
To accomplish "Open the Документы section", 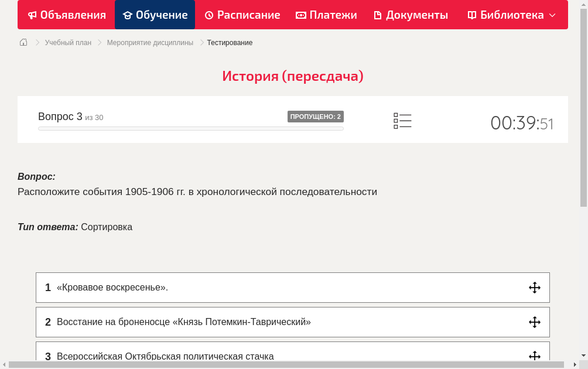I will [411, 15].
